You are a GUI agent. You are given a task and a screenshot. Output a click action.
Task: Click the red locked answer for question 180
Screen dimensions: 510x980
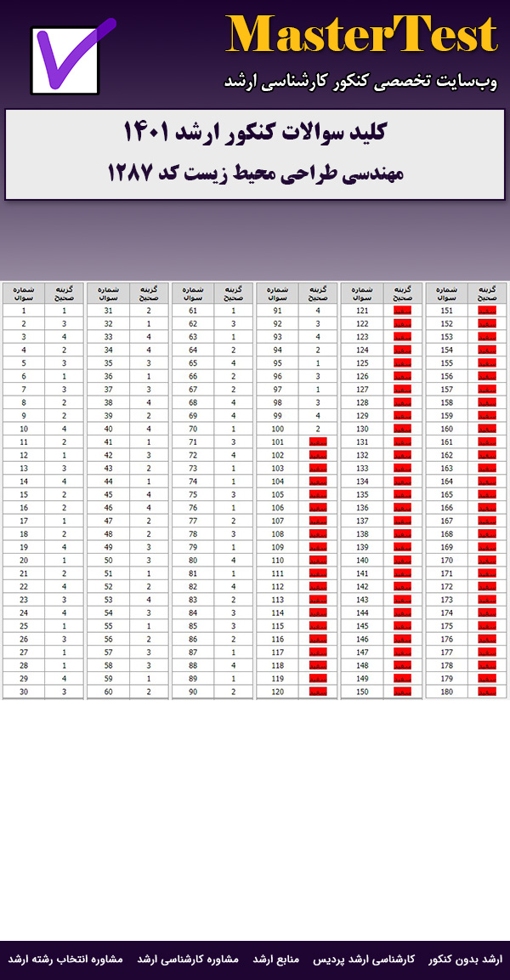(x=488, y=692)
